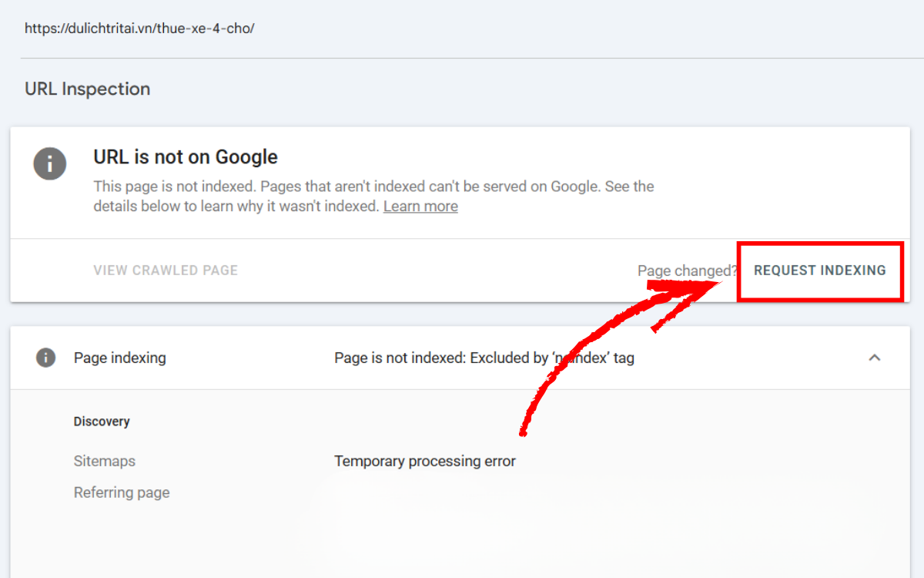The height and width of the screenshot is (578, 924).
Task: Click the "Page indexing" row header
Action: pos(119,358)
